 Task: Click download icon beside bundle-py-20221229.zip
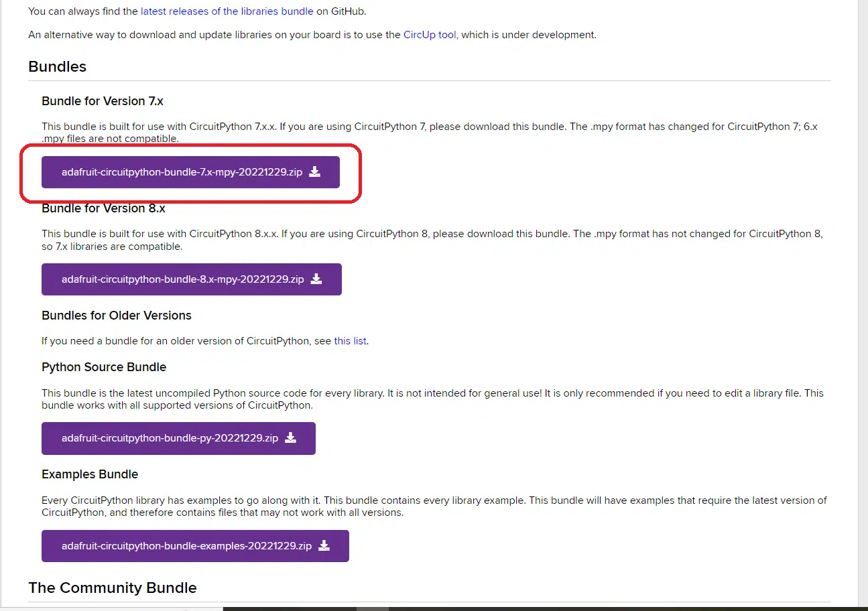(290, 438)
